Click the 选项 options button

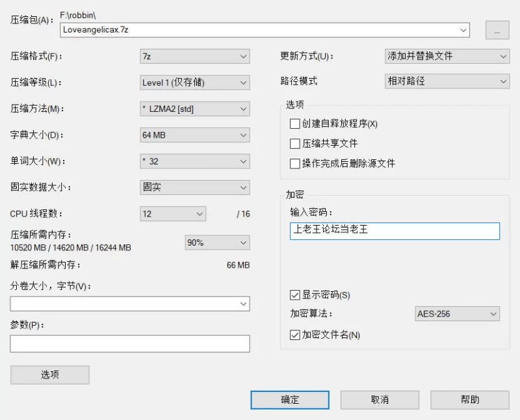coord(50,375)
